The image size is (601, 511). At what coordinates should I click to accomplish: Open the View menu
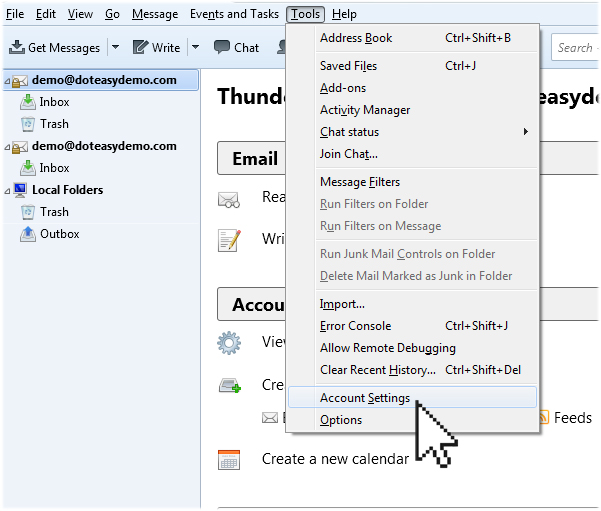pos(80,14)
